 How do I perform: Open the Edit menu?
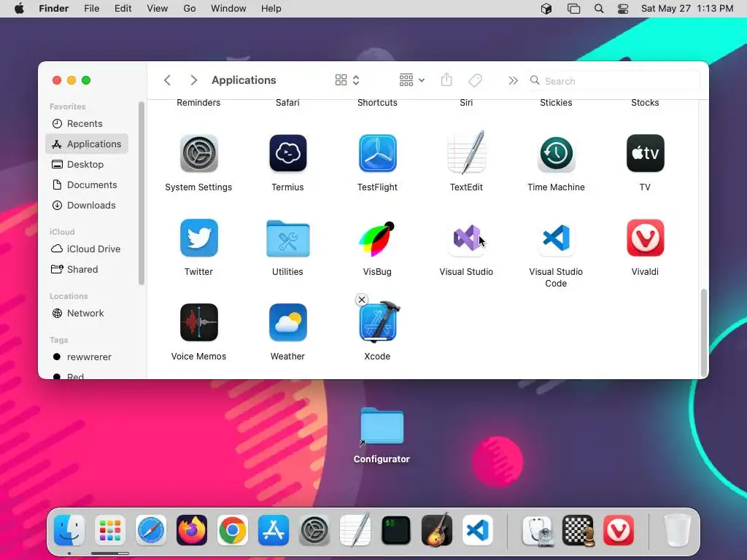point(123,9)
